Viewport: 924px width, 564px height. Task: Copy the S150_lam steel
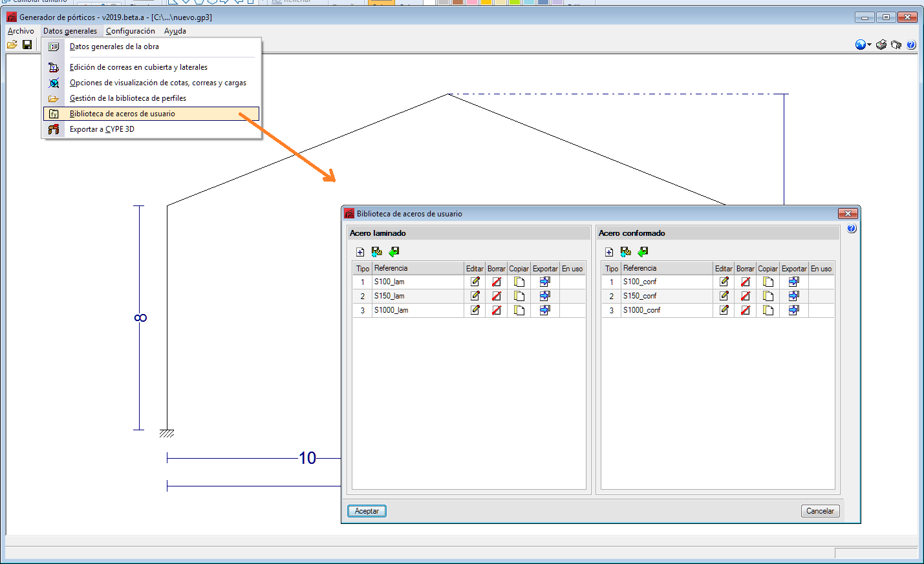click(519, 296)
